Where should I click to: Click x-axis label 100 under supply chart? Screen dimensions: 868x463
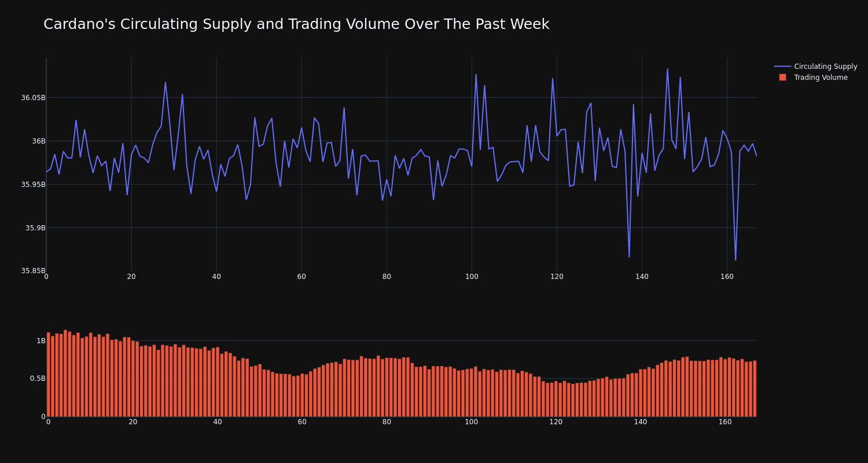[x=472, y=277]
